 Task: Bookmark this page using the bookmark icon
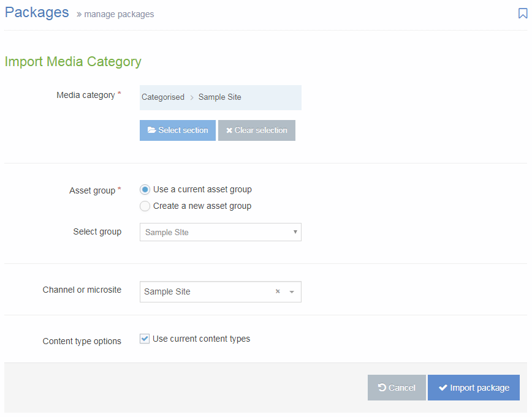coord(523,12)
